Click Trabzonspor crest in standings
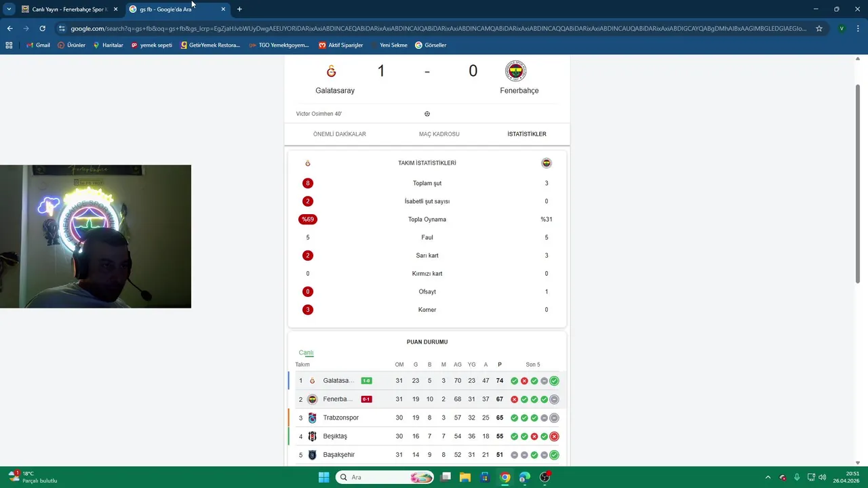Viewport: 868px width, 488px height. (x=313, y=418)
